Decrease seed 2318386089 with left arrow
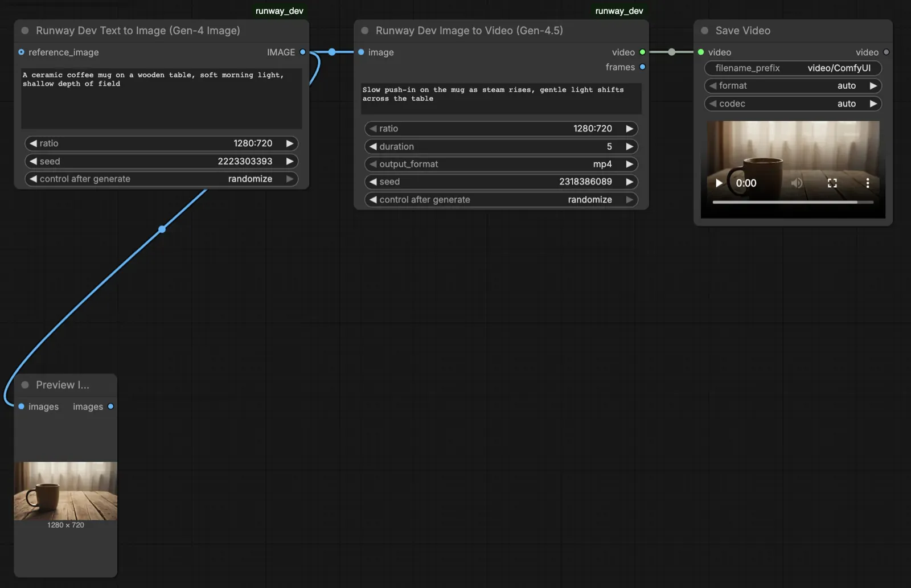Image resolution: width=911 pixels, height=588 pixels. pyautogui.click(x=373, y=182)
